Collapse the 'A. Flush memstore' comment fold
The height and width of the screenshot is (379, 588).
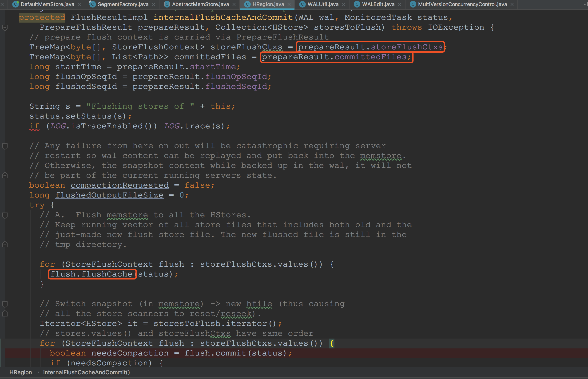tap(5, 215)
